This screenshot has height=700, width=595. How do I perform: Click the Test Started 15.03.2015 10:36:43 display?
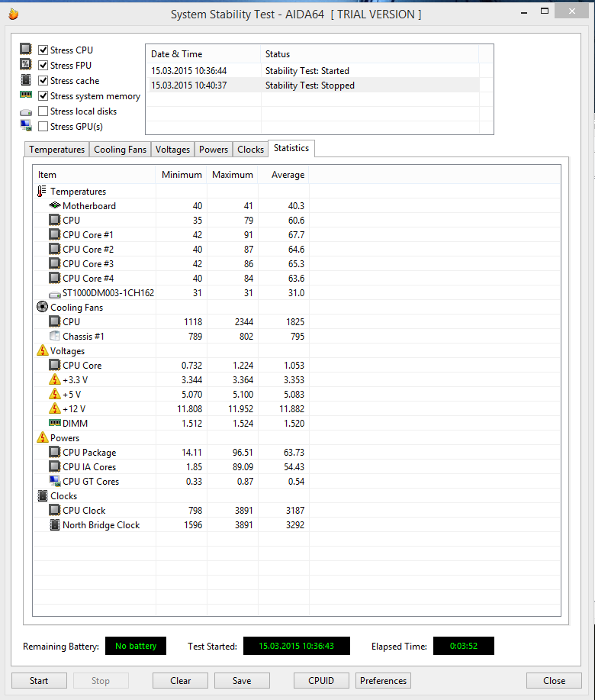(x=297, y=646)
